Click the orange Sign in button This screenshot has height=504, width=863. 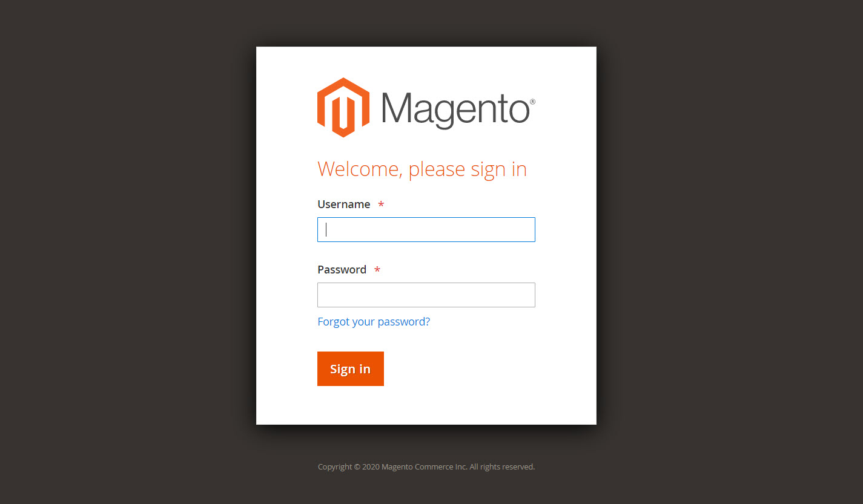tap(351, 368)
